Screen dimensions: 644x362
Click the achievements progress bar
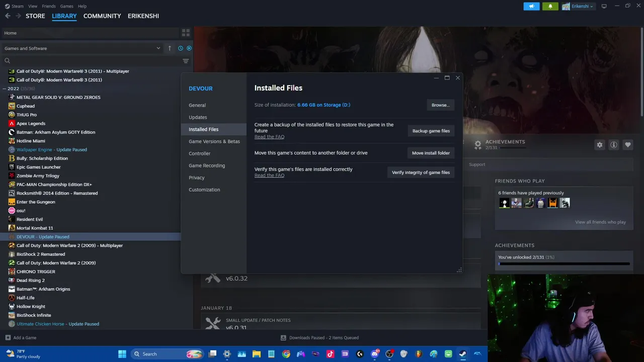coord(564,263)
